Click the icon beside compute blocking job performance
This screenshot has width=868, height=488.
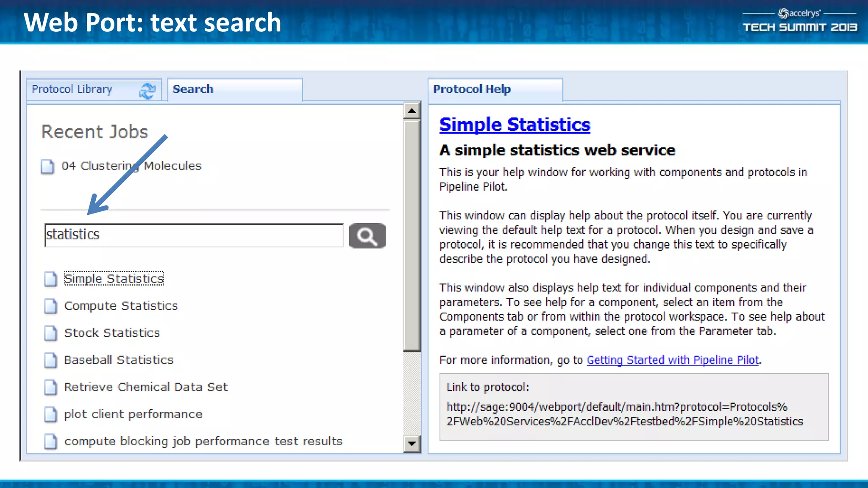[x=50, y=441]
